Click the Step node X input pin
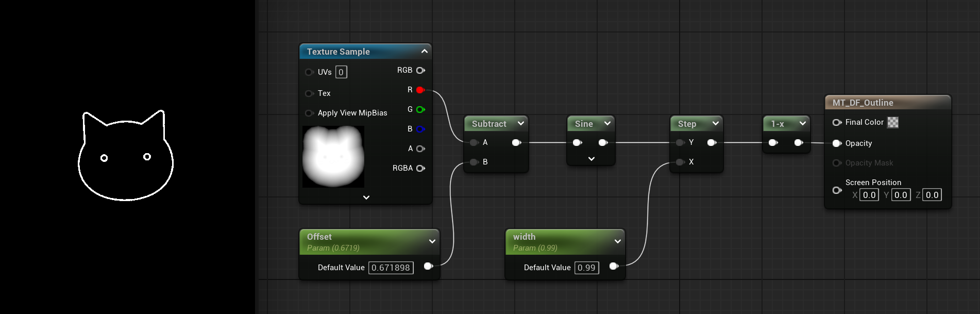The height and width of the screenshot is (314, 980). (x=680, y=162)
